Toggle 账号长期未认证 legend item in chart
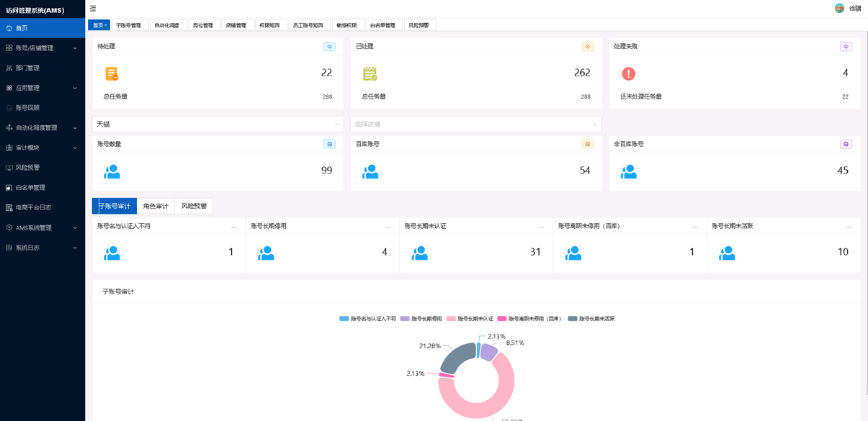Image resolution: width=868 pixels, height=421 pixels. 470,319
